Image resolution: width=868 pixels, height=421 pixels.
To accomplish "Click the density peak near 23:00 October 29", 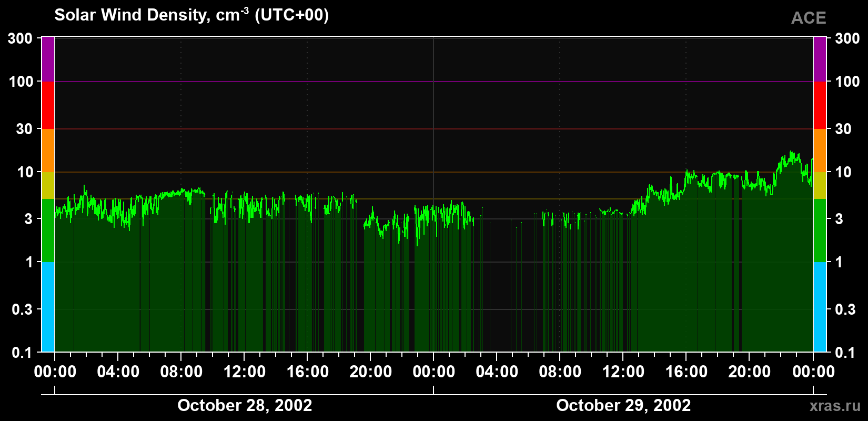I will tap(791, 153).
